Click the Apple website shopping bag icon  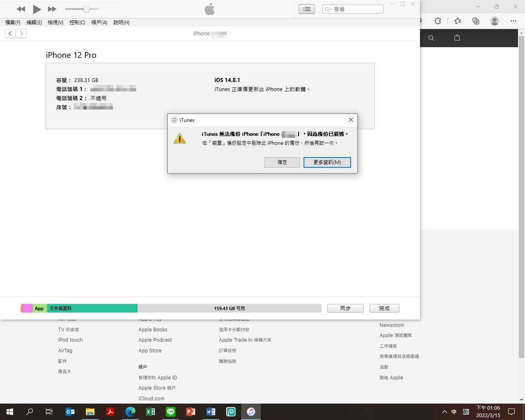pos(457,38)
